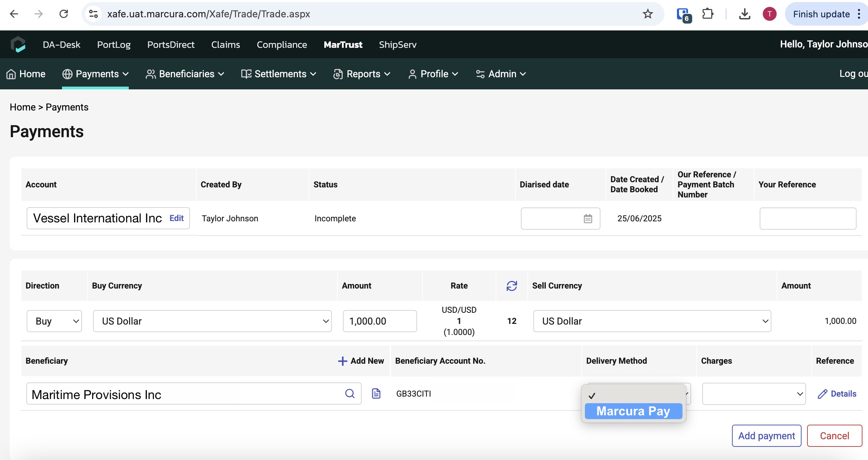This screenshot has width=868, height=460.
Task: Open the Direction dropdown showing Buy
Action: tap(54, 321)
